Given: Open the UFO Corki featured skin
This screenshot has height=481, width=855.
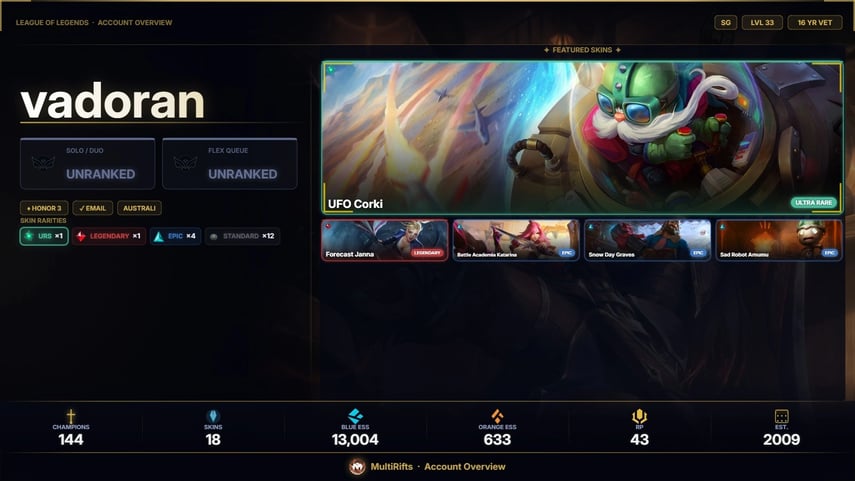Looking at the screenshot, I should pyautogui.click(x=582, y=137).
